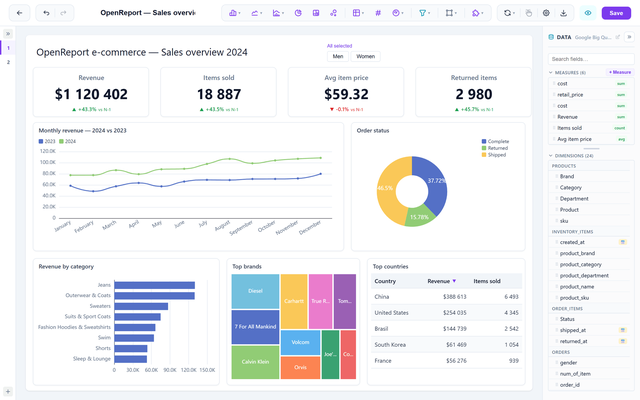Toggle report preview eye button
Screen dimensions: 640x400
[x=588, y=13]
